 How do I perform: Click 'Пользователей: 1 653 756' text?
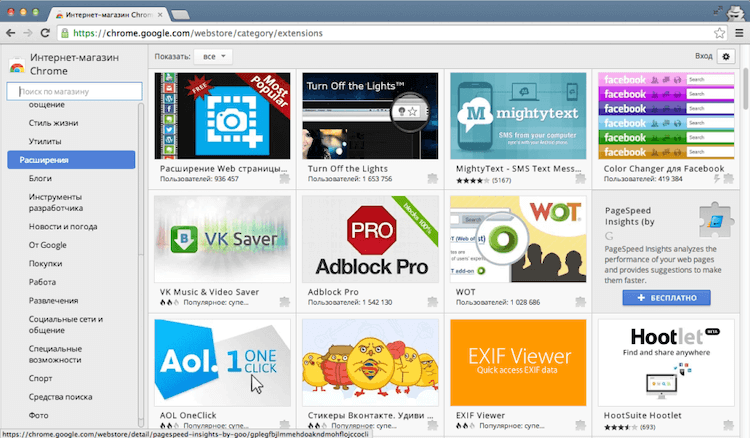click(350, 179)
